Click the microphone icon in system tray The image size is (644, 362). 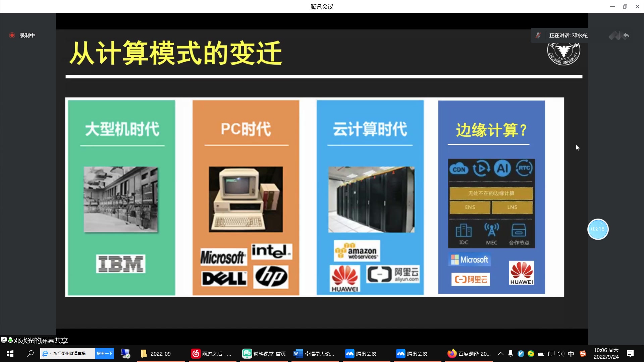click(x=511, y=354)
